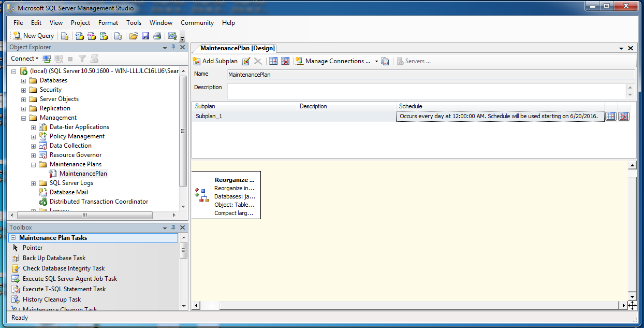Click the Open File folder icon

[x=134, y=36]
